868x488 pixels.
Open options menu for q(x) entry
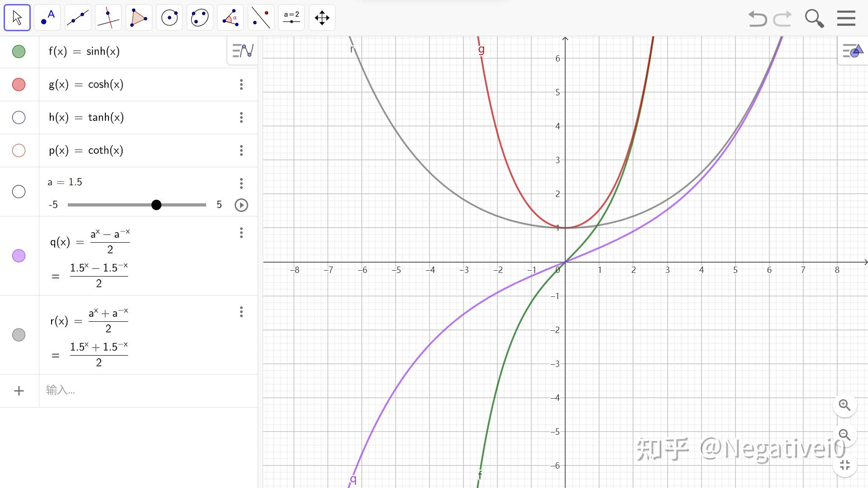coord(241,233)
